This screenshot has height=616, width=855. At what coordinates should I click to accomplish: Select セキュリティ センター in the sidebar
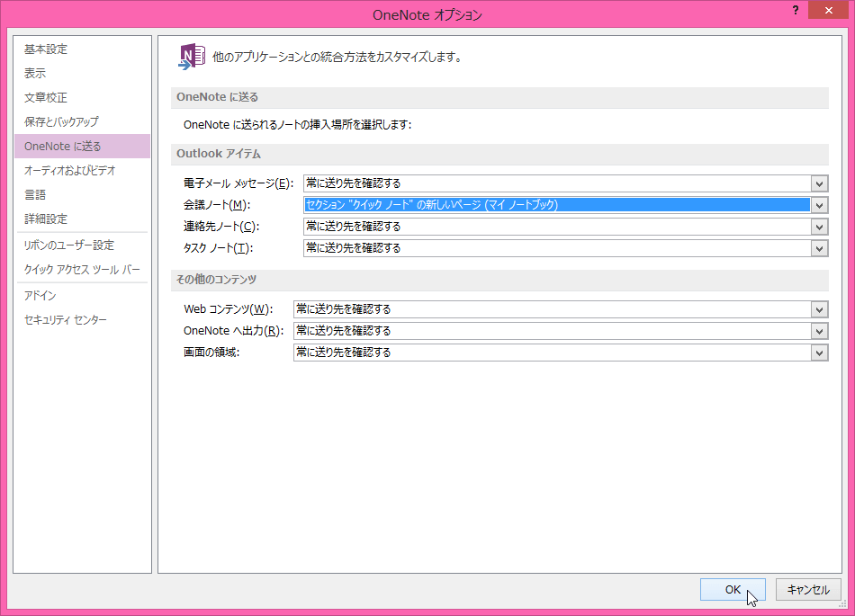[82, 320]
